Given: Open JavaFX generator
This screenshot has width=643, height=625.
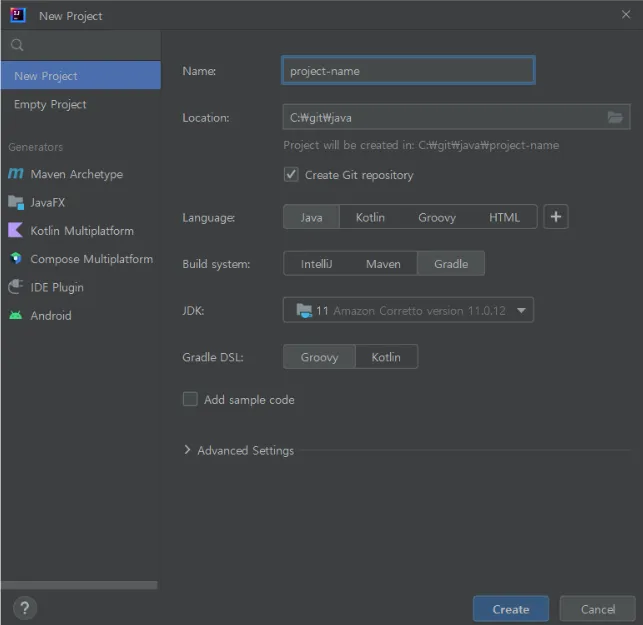Looking at the screenshot, I should tap(81, 202).
